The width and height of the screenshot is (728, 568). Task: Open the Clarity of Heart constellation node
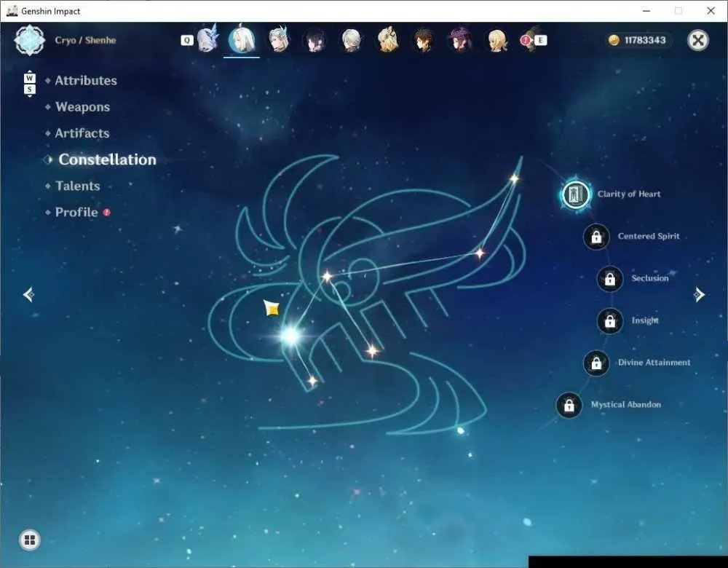pos(576,194)
